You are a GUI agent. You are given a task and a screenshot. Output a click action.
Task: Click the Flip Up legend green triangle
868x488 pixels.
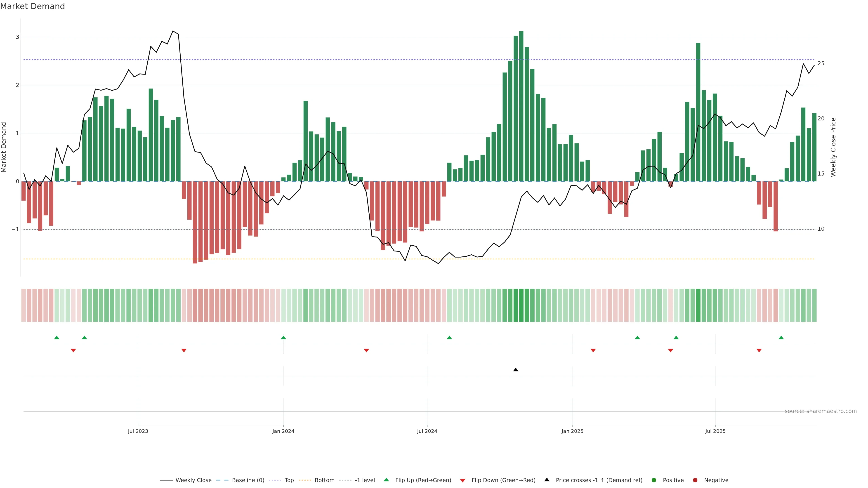tap(386, 480)
